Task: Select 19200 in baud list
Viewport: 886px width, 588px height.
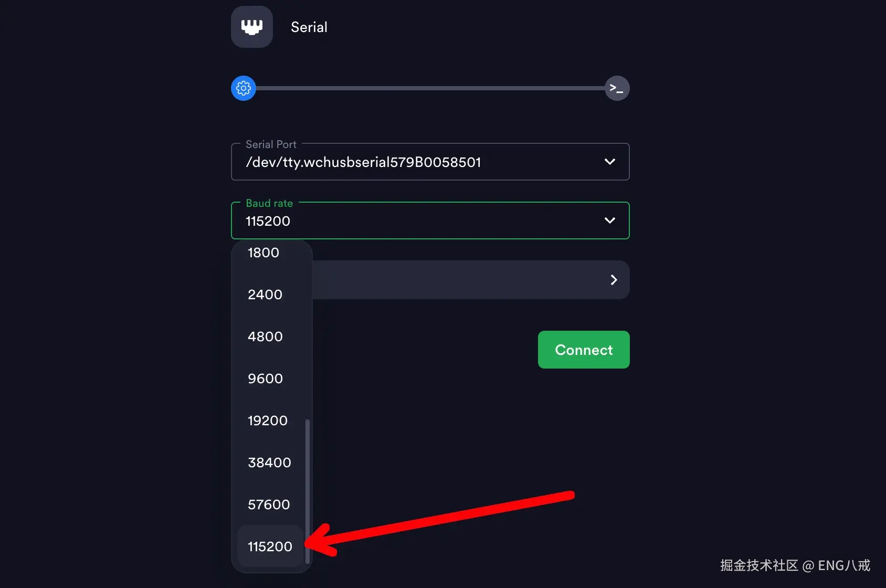Action: pos(268,421)
